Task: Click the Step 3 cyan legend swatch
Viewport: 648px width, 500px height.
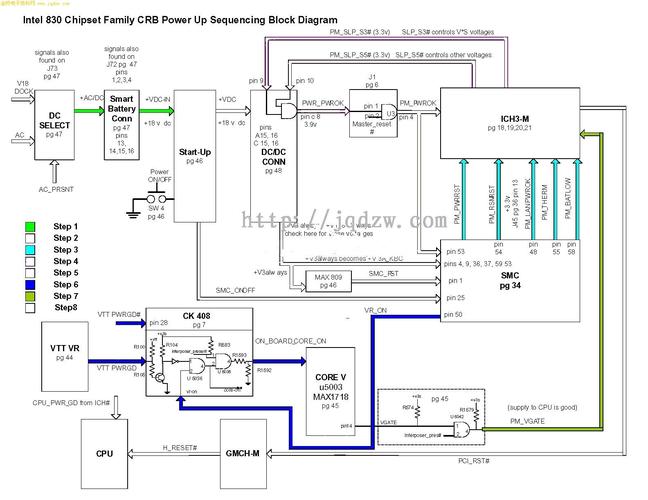Action: [30, 250]
